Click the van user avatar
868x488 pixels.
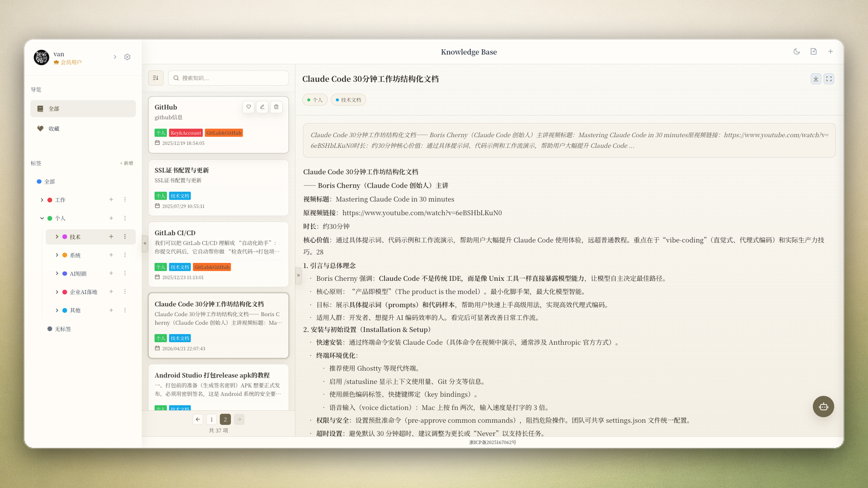point(41,57)
